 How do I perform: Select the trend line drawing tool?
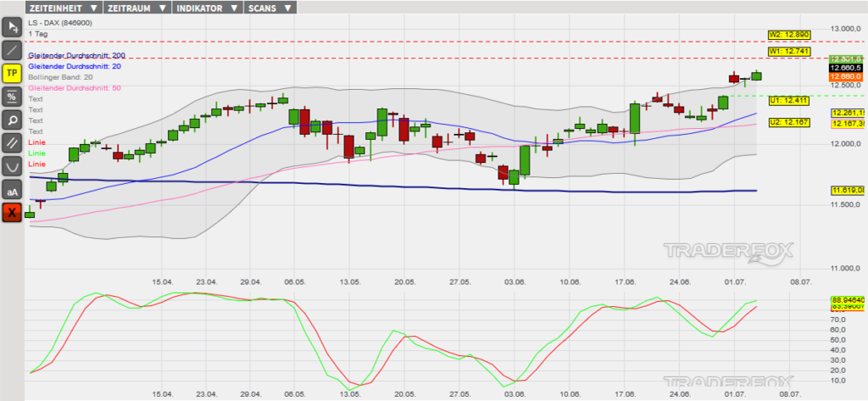click(x=12, y=50)
